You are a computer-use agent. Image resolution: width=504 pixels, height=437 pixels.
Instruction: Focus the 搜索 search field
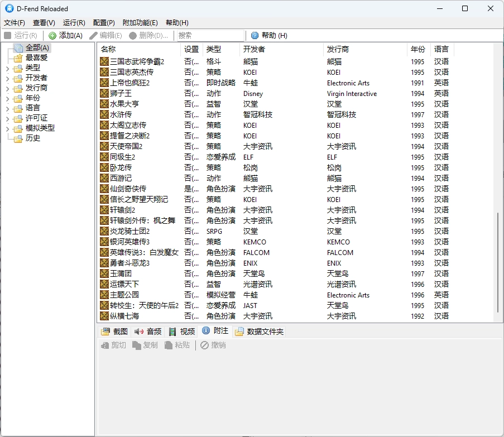coord(210,35)
